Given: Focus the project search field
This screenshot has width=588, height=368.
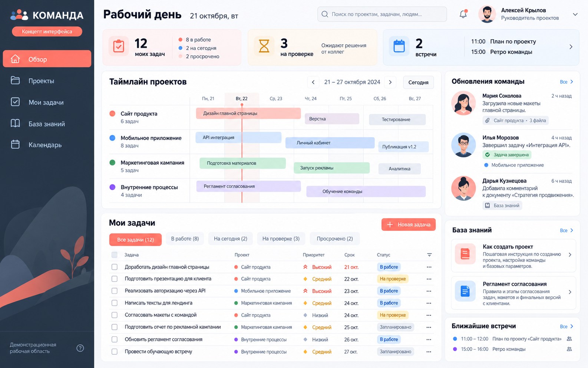Looking at the screenshot, I should pyautogui.click(x=382, y=14).
